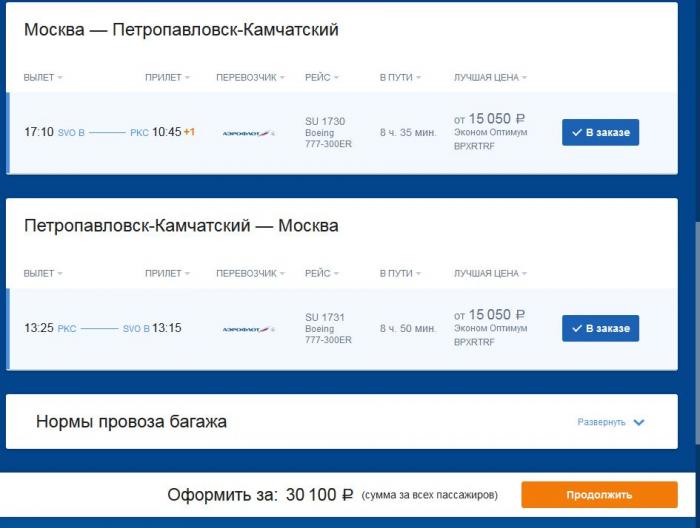Screen dimensions: 700x528
Task: Expand baggage rules with Развернуть link
Action: point(601,422)
